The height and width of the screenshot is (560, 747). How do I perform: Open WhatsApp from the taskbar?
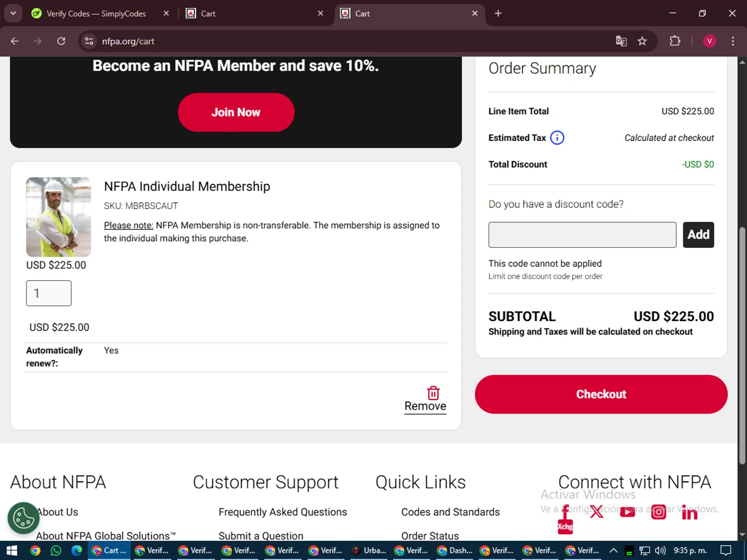pyautogui.click(x=56, y=551)
